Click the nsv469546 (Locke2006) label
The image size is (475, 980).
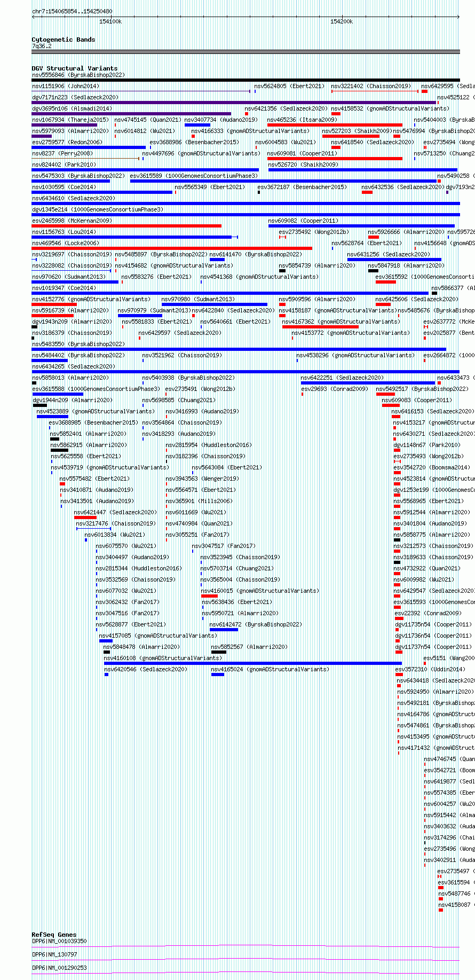pos(66,243)
